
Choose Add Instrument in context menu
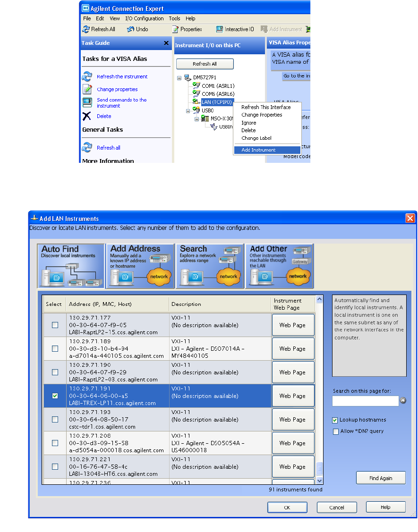pyautogui.click(x=267, y=150)
